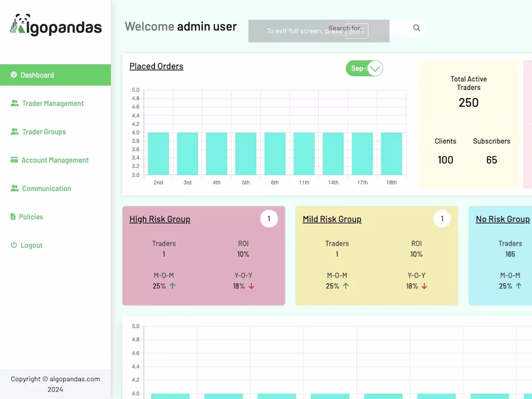The image size is (532, 399).
Task: Click the Trader Management people icon
Action: click(x=15, y=103)
